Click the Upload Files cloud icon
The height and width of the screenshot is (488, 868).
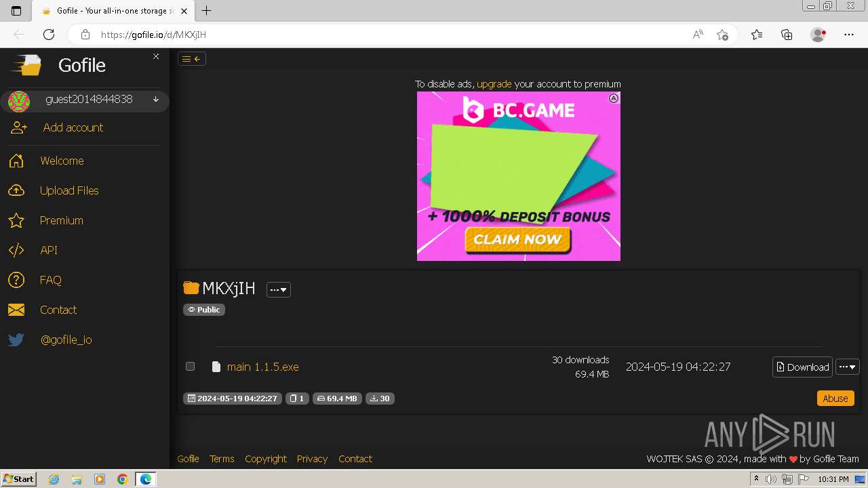click(x=16, y=190)
